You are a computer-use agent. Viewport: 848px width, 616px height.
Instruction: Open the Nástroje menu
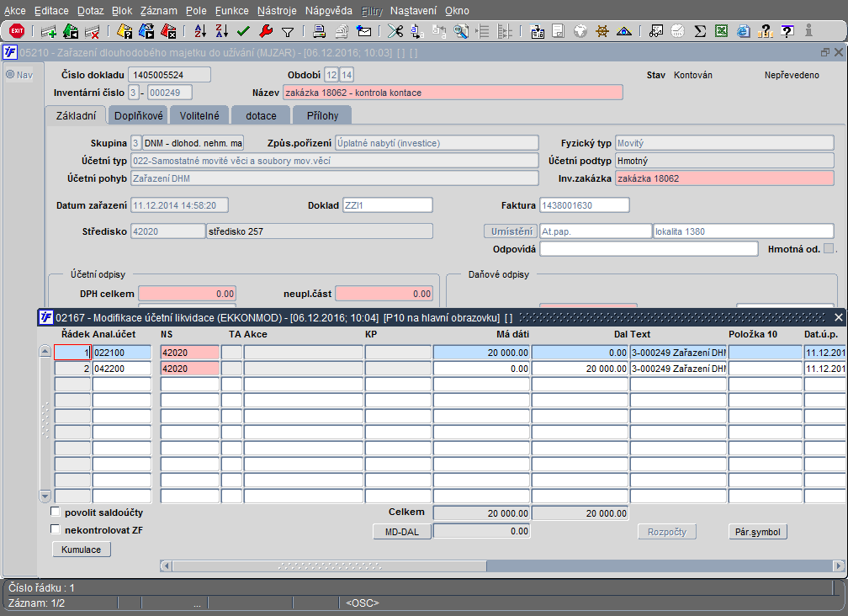point(277,11)
